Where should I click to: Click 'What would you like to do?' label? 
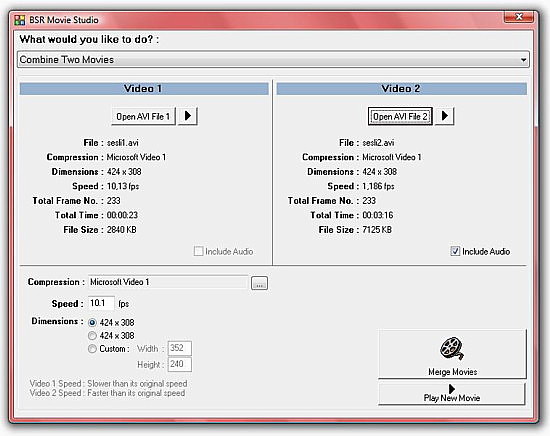coord(89,39)
